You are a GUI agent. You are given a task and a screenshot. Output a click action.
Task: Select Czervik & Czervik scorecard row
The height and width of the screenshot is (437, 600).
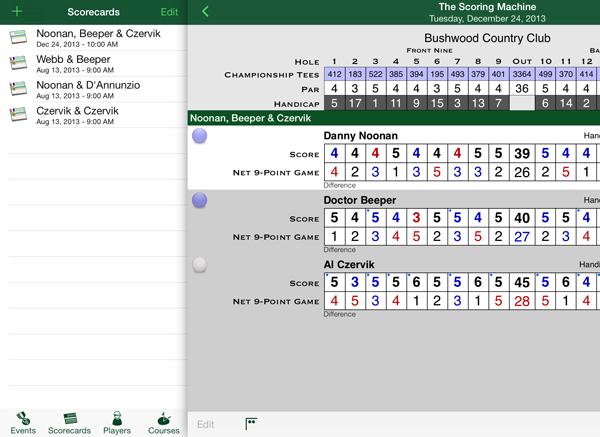click(x=94, y=115)
